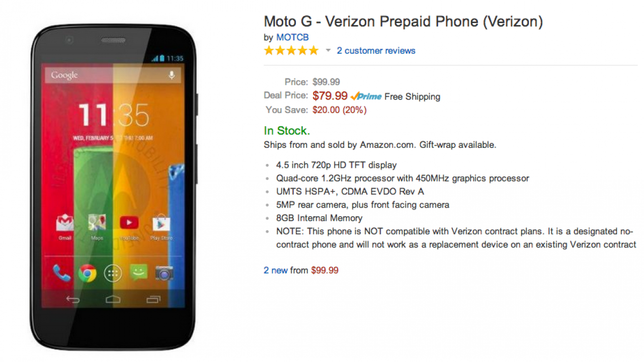The width and height of the screenshot is (644, 362).
Task: Click the Android back navigation arrow
Action: coord(73,300)
